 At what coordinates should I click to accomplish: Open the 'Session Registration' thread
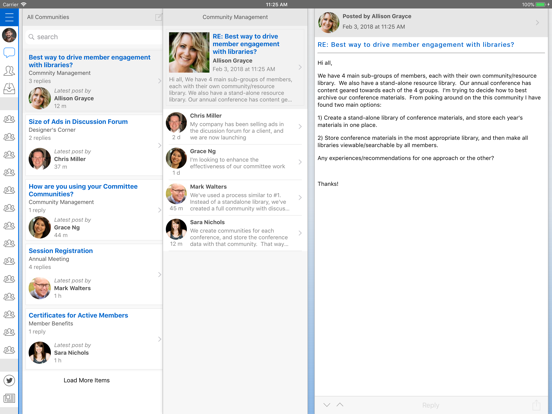click(x=94, y=274)
